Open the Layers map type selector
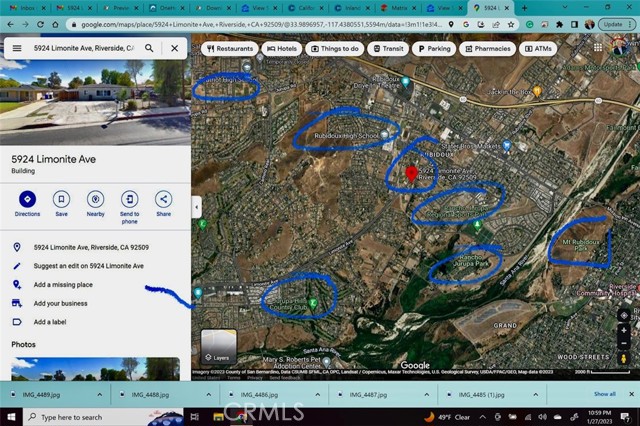The height and width of the screenshot is (426, 640). pyautogui.click(x=218, y=347)
